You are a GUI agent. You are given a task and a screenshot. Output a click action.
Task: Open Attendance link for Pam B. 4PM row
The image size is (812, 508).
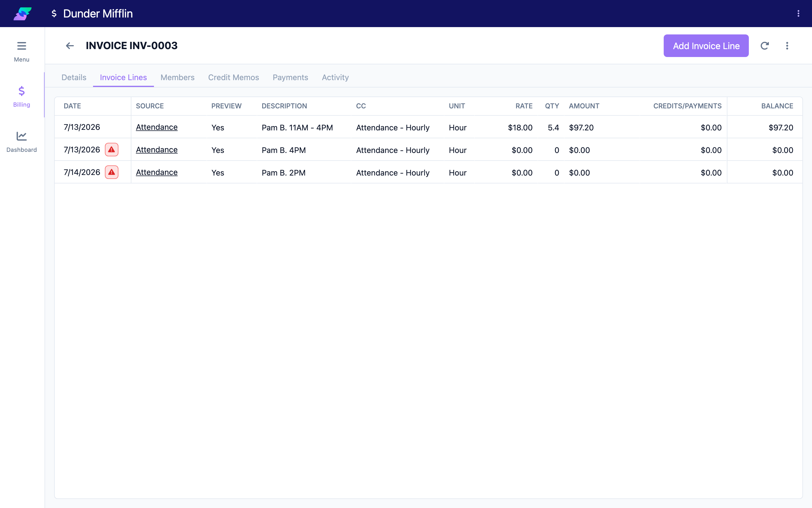tap(156, 150)
